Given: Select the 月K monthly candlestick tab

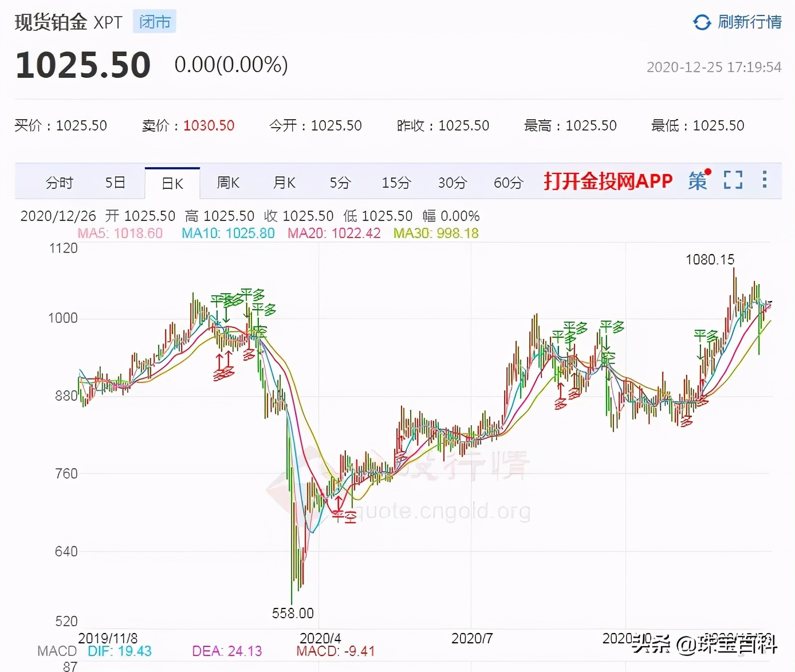Looking at the screenshot, I should [x=284, y=182].
